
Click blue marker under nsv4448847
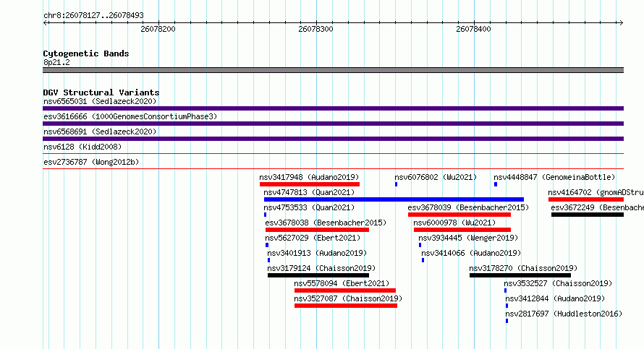pos(496,184)
